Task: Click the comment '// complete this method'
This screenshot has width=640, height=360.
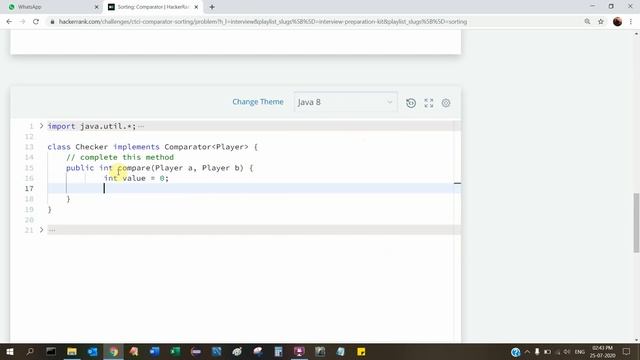Action: pos(120,157)
